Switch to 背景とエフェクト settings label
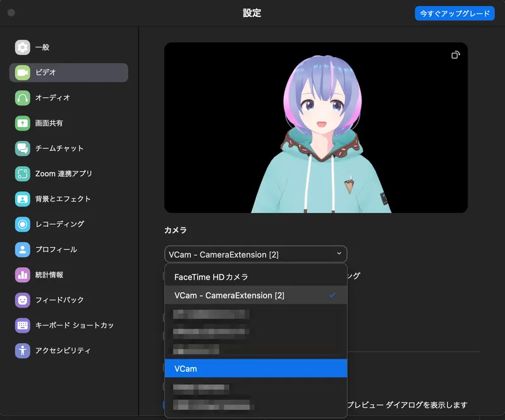505x420 pixels. (x=63, y=199)
